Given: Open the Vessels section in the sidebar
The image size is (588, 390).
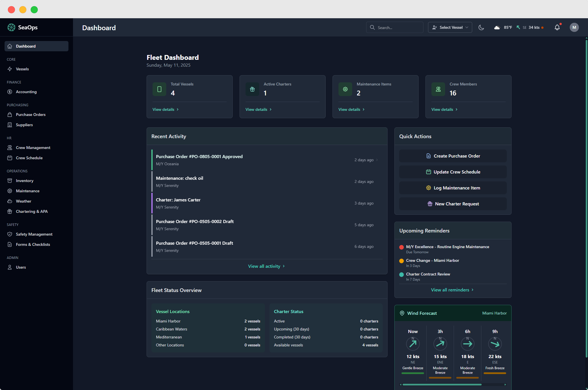Looking at the screenshot, I should click(22, 69).
